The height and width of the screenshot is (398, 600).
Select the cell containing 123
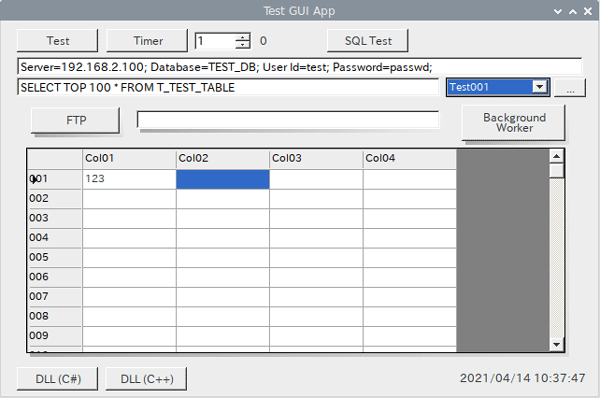coord(129,179)
